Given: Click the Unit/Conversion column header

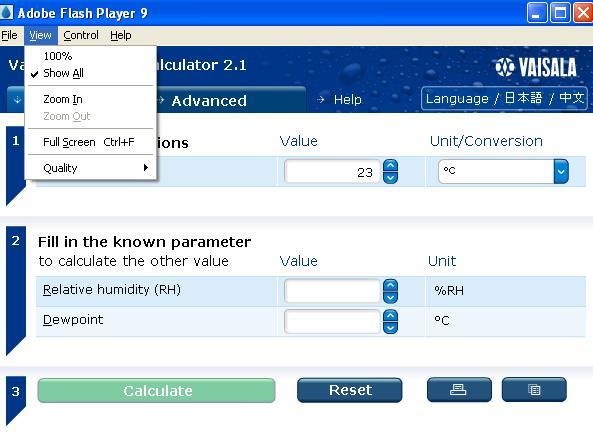Looking at the screenshot, I should point(486,141).
